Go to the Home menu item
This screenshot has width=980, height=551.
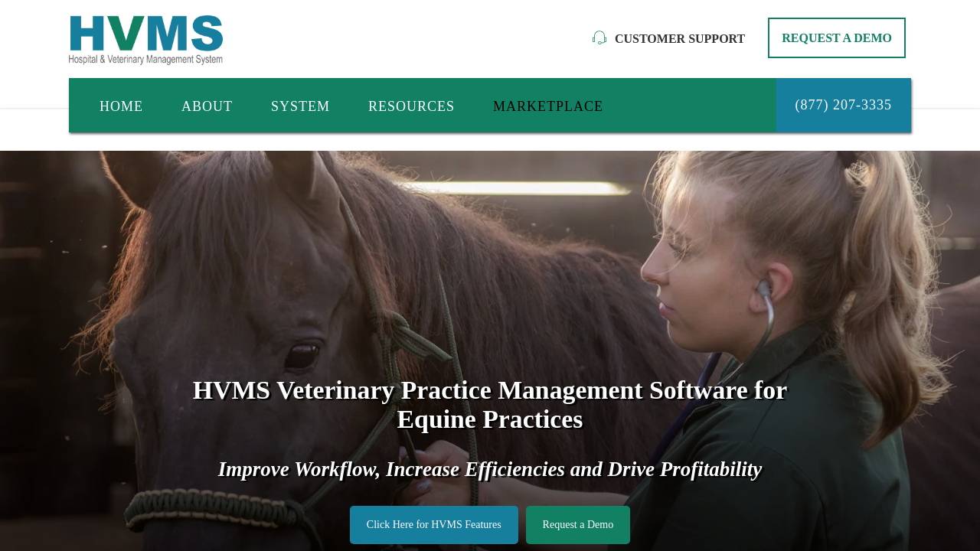click(121, 106)
